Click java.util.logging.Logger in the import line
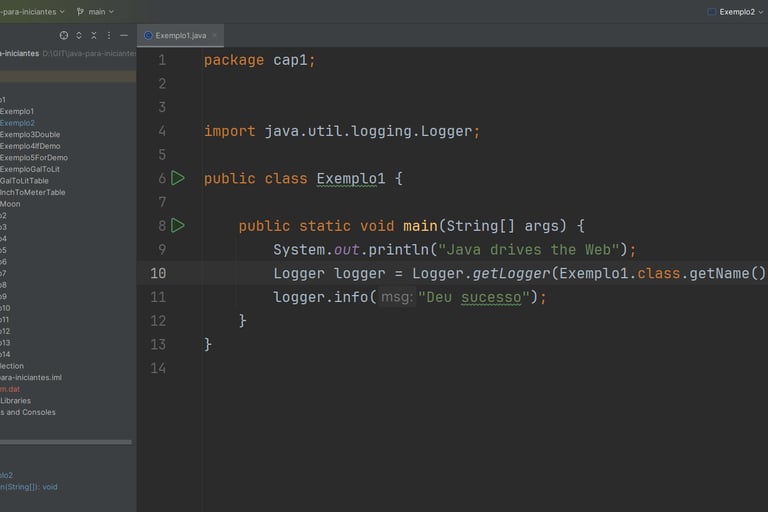Viewport: 768px width, 512px height. (x=368, y=131)
